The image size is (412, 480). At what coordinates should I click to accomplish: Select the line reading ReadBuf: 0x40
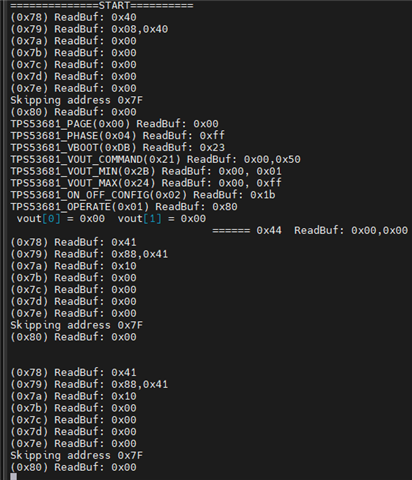coord(73,17)
